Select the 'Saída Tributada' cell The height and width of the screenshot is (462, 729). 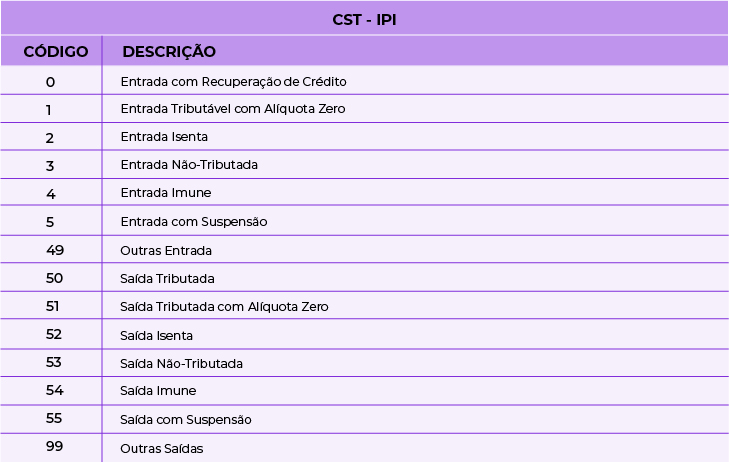point(167,278)
